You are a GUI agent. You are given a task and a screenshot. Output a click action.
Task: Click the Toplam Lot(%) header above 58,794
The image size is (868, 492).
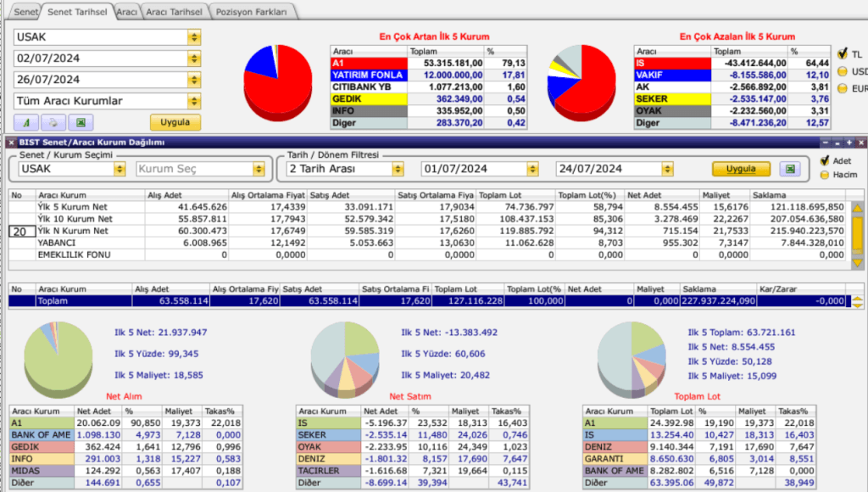point(590,196)
